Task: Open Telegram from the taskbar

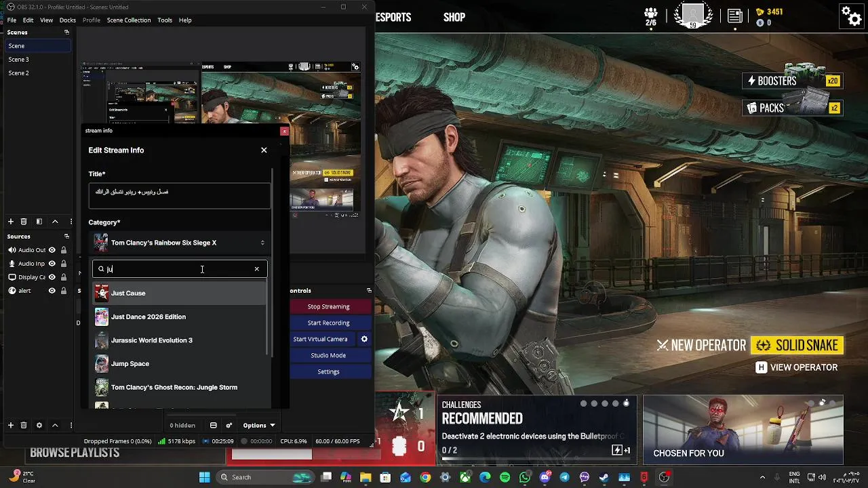Action: pos(564,477)
